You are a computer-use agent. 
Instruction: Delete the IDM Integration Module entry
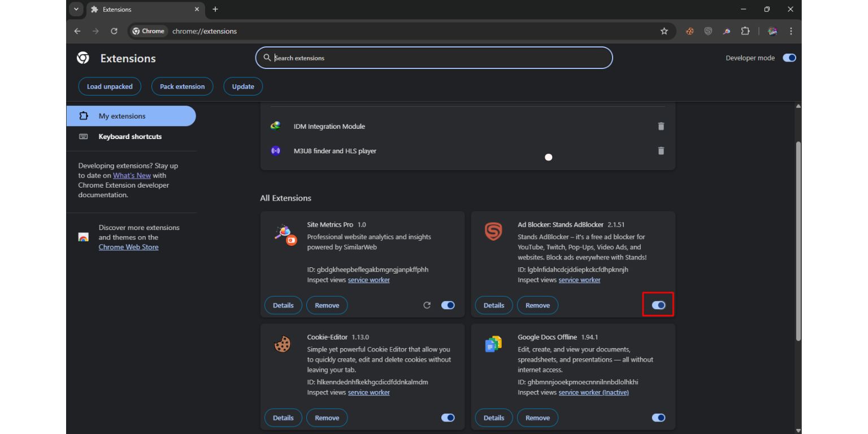coord(661,127)
